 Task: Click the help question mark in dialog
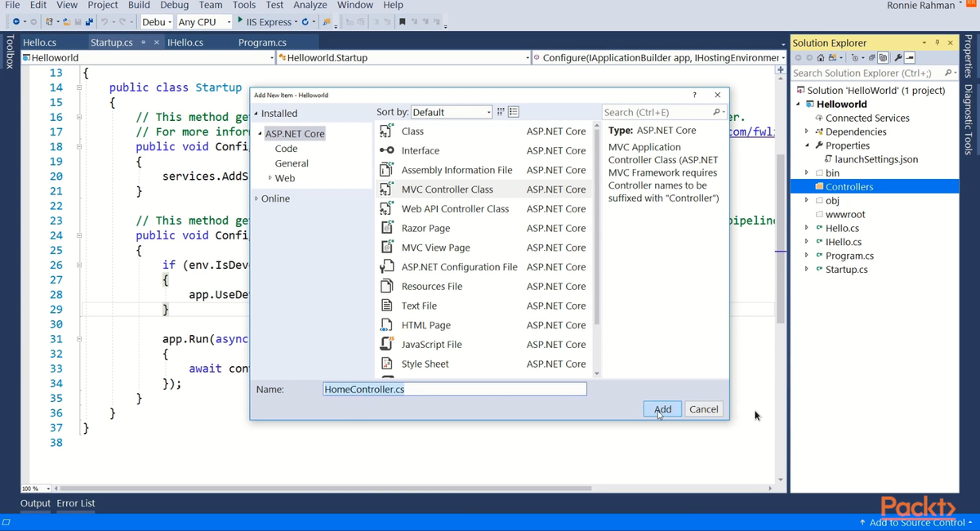point(695,95)
